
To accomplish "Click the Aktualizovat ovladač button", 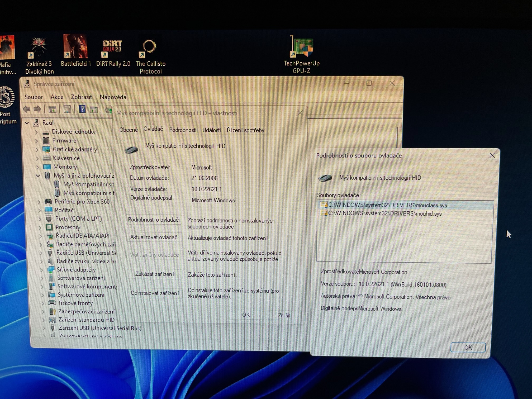I will pos(154,237).
